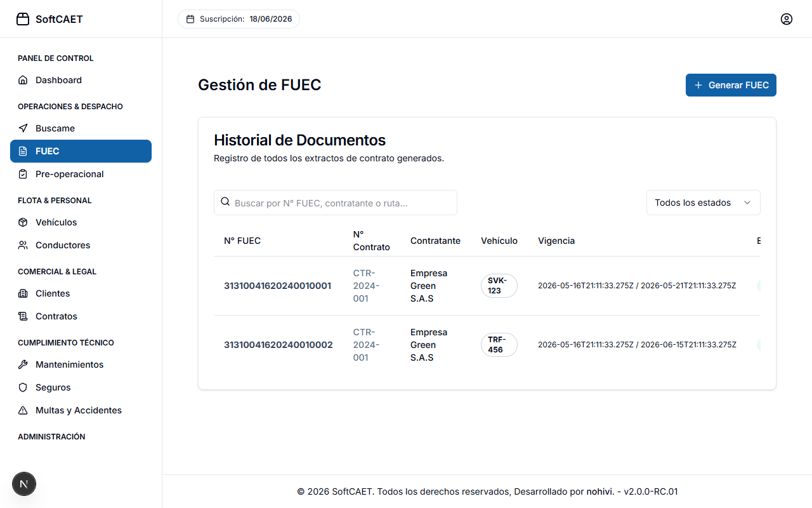Click the Clientes building icon

(23, 293)
